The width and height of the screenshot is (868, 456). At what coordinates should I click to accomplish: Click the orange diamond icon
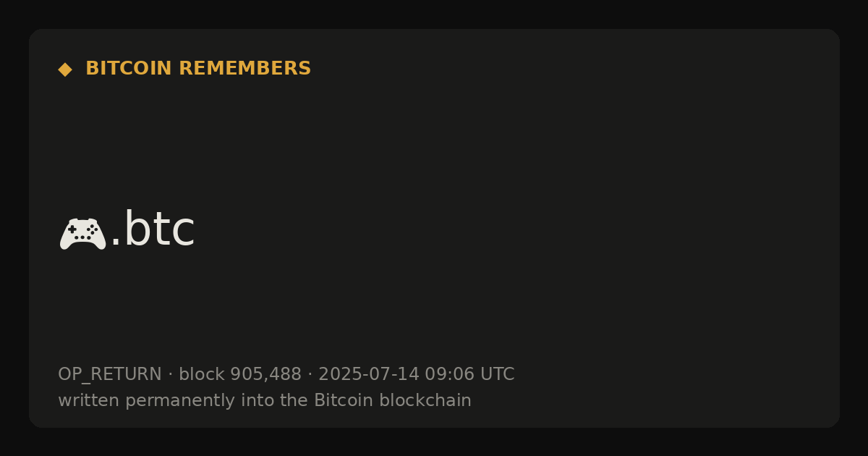pyautogui.click(x=65, y=69)
